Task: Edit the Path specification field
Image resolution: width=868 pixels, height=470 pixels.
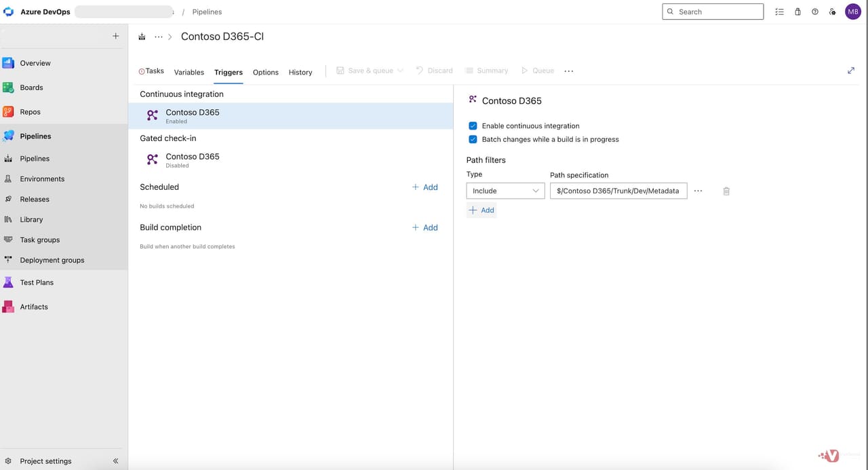Action: click(x=618, y=191)
